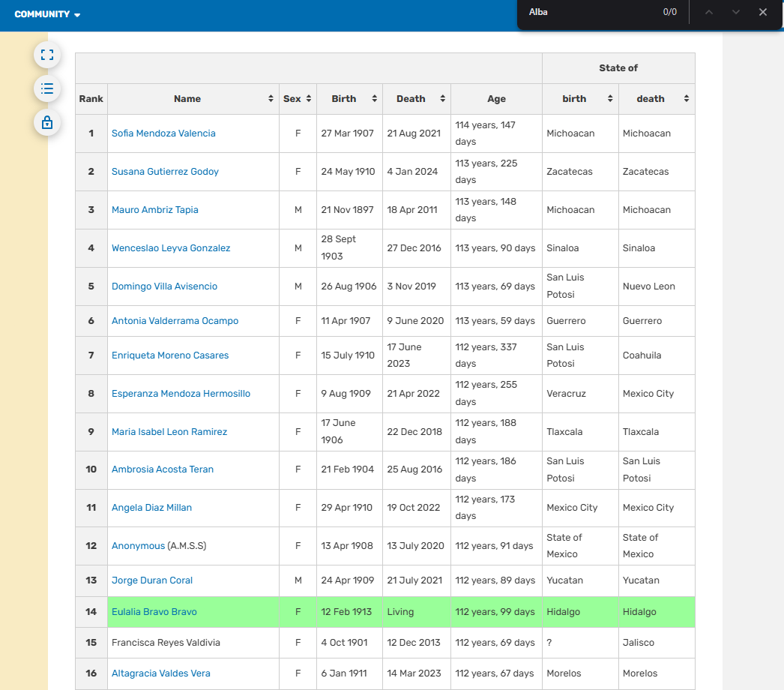Screen dimensions: 784x690
Task: Click the 'Coahuila' death state cell
Action: (x=657, y=355)
